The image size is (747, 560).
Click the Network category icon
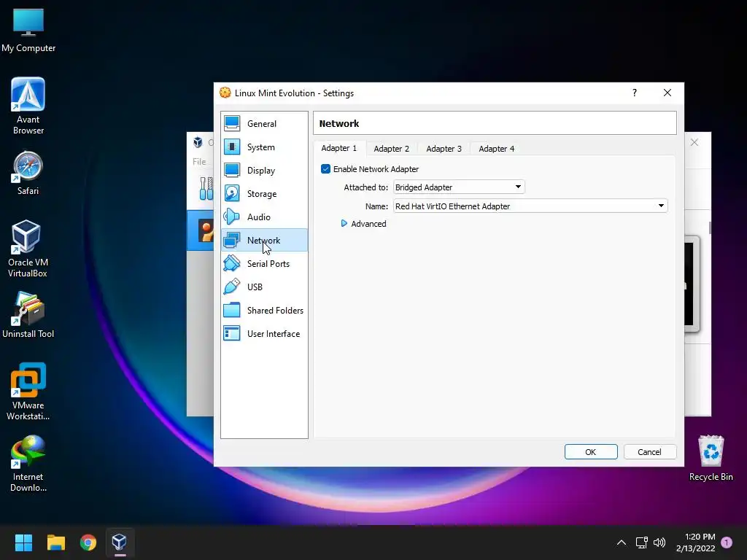coord(232,240)
